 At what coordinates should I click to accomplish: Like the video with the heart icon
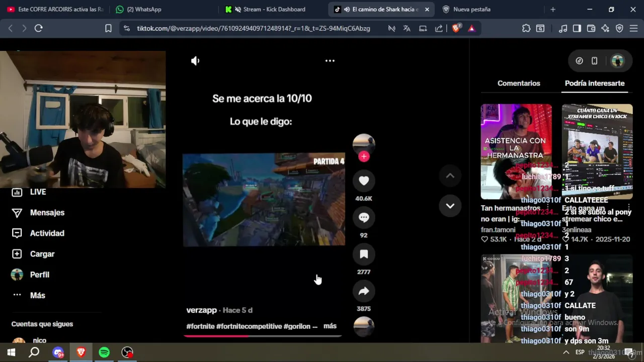click(x=364, y=180)
